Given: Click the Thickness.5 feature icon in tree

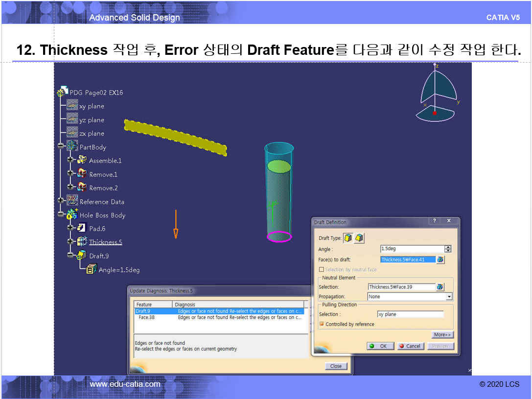Looking at the screenshot, I should 82,242.
